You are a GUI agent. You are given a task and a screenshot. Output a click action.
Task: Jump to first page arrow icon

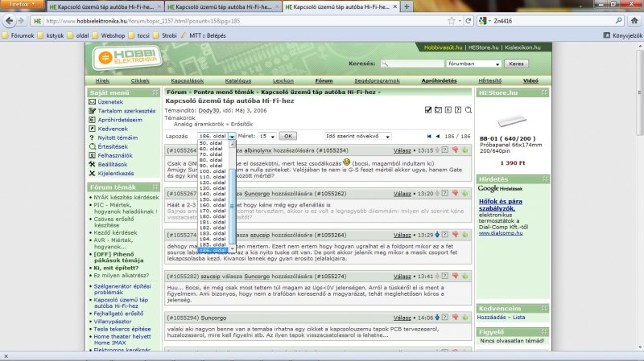(x=429, y=136)
